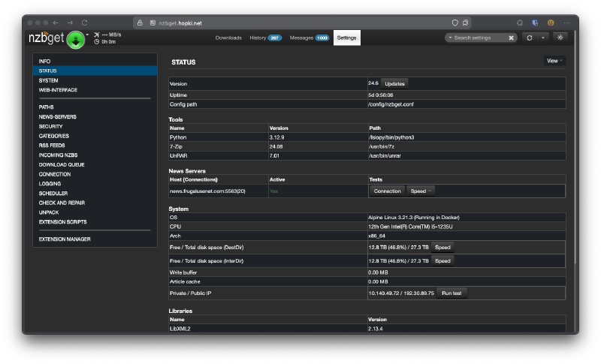
Task: Click the lock icon in the address bar
Action: click(x=140, y=23)
